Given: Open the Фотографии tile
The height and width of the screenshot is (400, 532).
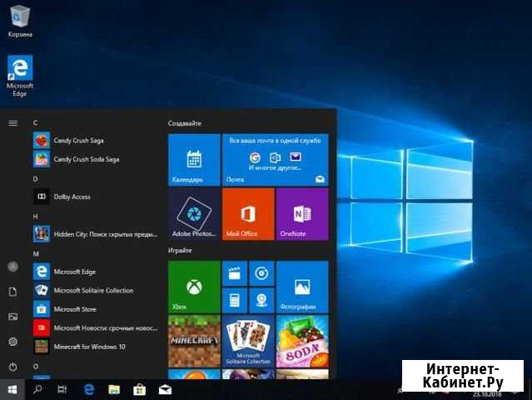Looking at the screenshot, I should click(x=302, y=287).
